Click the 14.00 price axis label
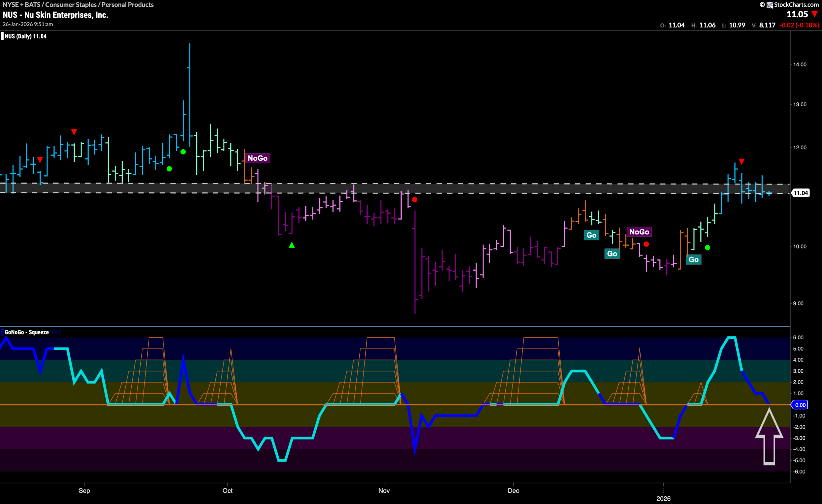The height and width of the screenshot is (504, 822). tap(800, 65)
